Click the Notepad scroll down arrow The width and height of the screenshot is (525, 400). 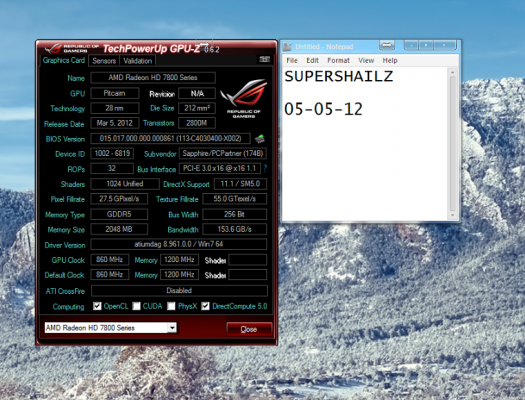(x=453, y=215)
